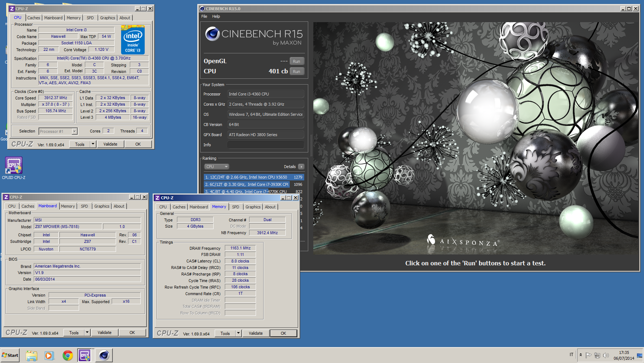644x363 pixels.
Task: Expand Tools arrow in the CPU-Z Memory window
Action: click(x=238, y=333)
